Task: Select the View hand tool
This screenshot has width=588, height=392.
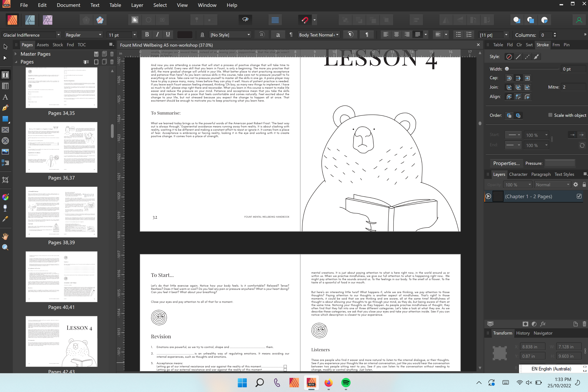Action: tap(5, 236)
